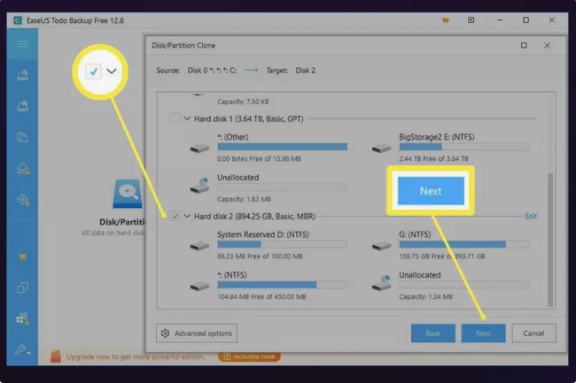Cancel the clone dialog
The height and width of the screenshot is (383, 578).
coord(534,333)
